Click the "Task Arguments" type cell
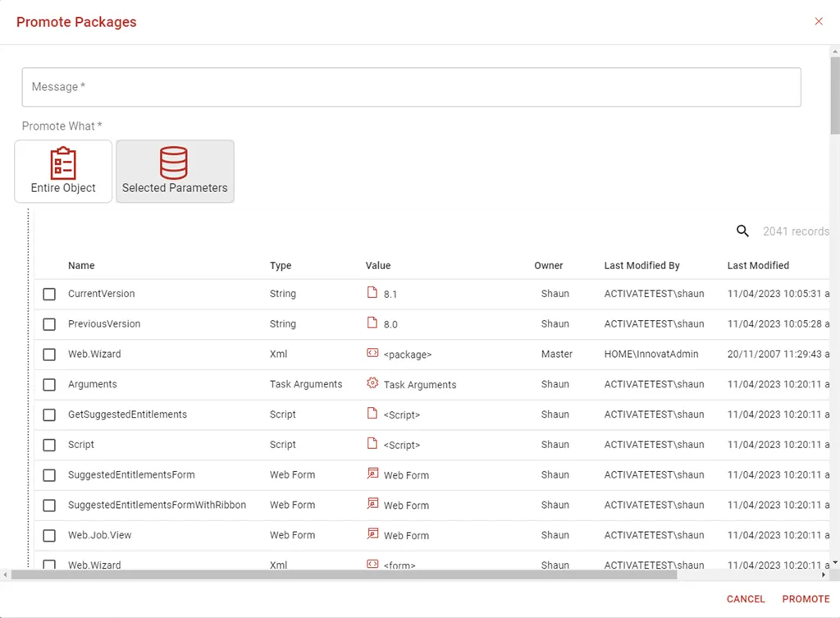The width and height of the screenshot is (840, 618). pos(306,384)
